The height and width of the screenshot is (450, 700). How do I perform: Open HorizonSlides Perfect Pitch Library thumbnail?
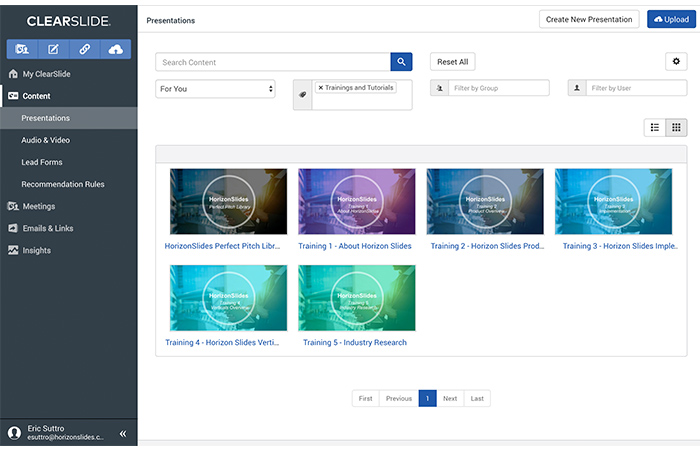click(x=229, y=202)
